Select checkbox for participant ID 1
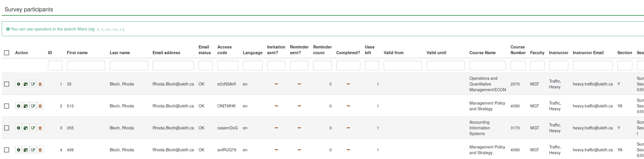644x159 pixels. [7, 84]
